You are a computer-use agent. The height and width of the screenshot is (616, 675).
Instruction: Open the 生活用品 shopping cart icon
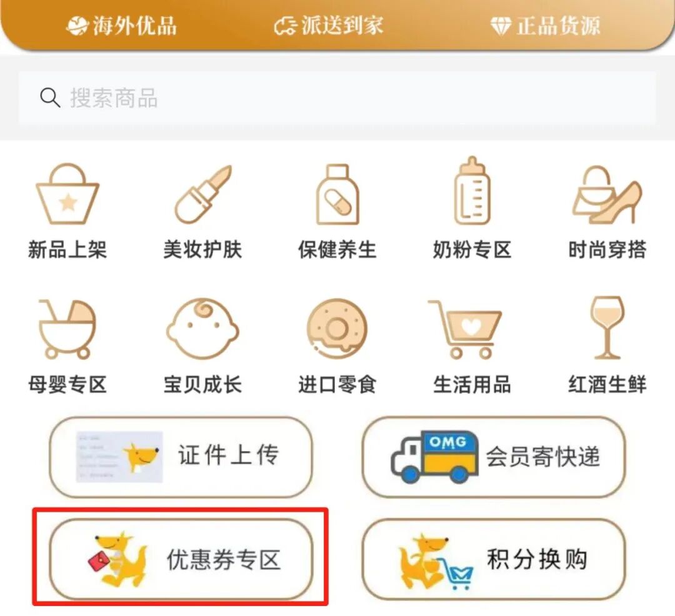click(466, 329)
